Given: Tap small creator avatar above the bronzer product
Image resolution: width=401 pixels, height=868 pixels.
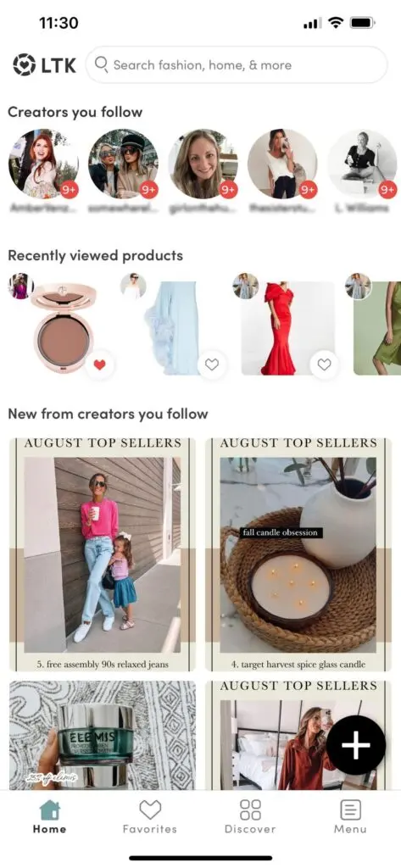Looking at the screenshot, I should coord(21,287).
